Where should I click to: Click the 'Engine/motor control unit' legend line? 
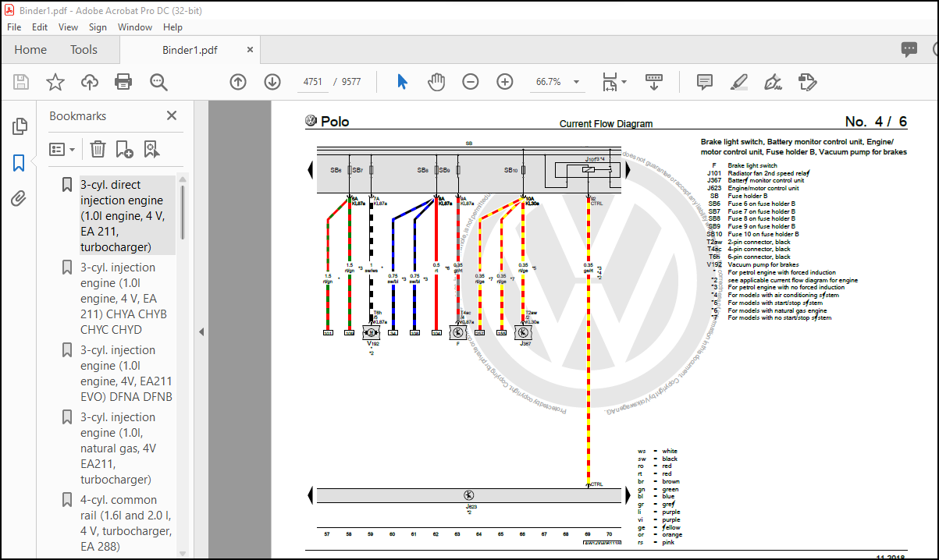763,188
